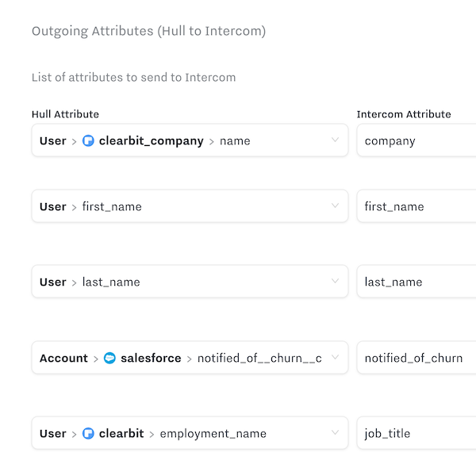Expand the last_name attribute chevron
The width and height of the screenshot is (476, 476).
tap(335, 282)
